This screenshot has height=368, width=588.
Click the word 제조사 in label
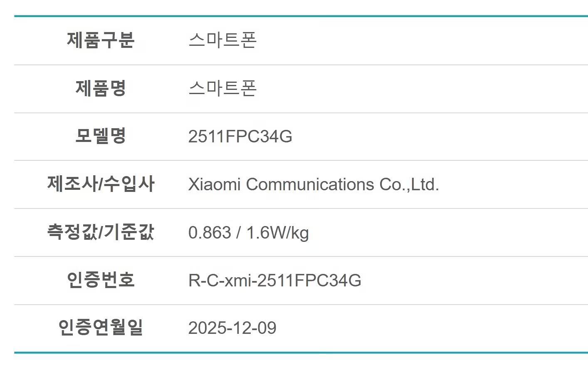[x=72, y=184]
